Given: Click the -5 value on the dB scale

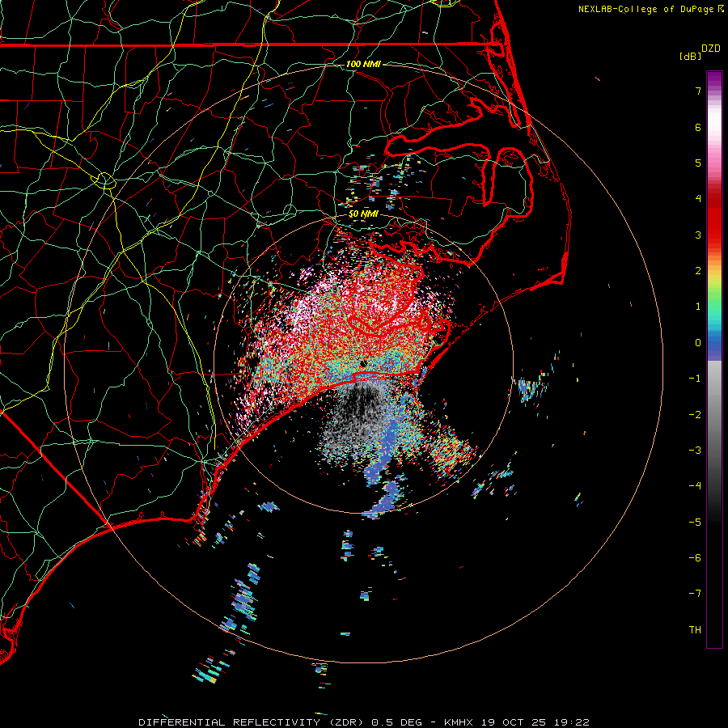Looking at the screenshot, I should coord(695,523).
